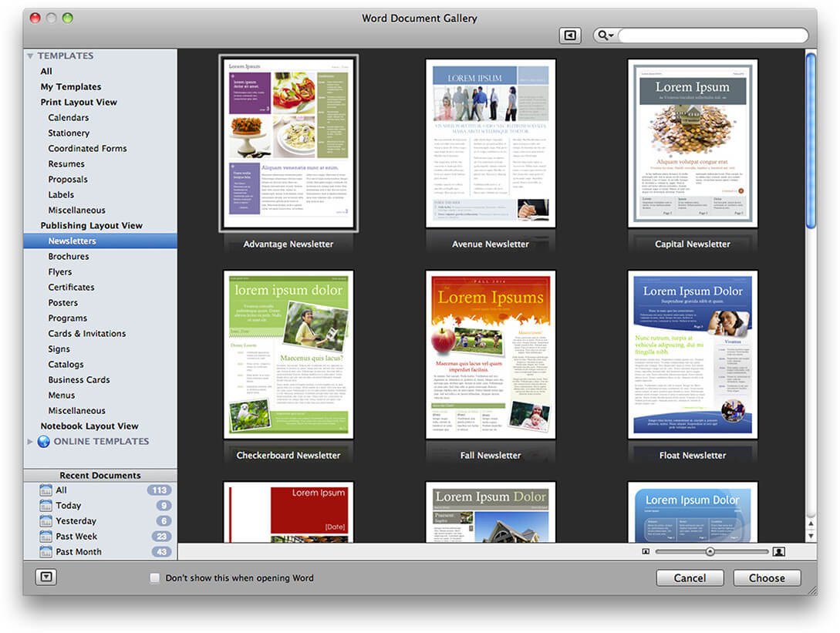
Task: Click the Past Month recent documents entry
Action: [79, 551]
